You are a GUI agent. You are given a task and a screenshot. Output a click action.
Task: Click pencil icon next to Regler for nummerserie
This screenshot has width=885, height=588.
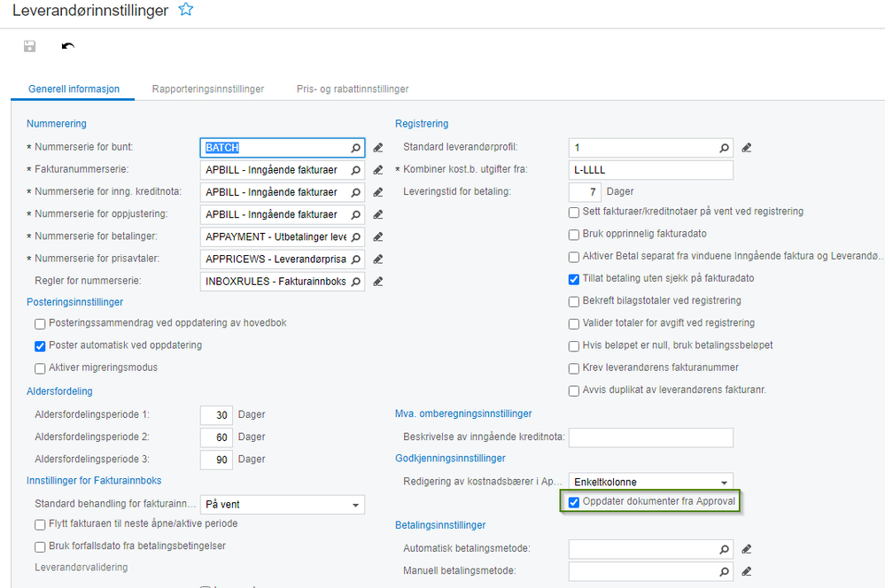378,282
